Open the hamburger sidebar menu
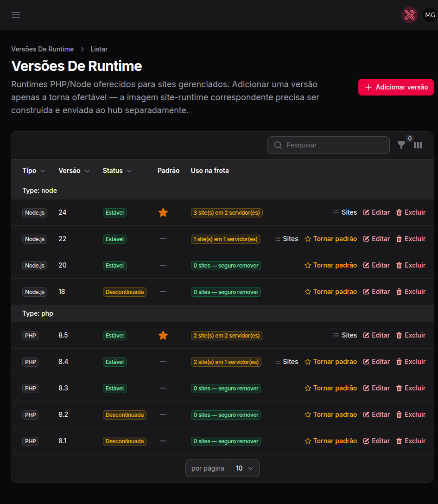Image resolution: width=438 pixels, height=504 pixels. click(x=16, y=15)
